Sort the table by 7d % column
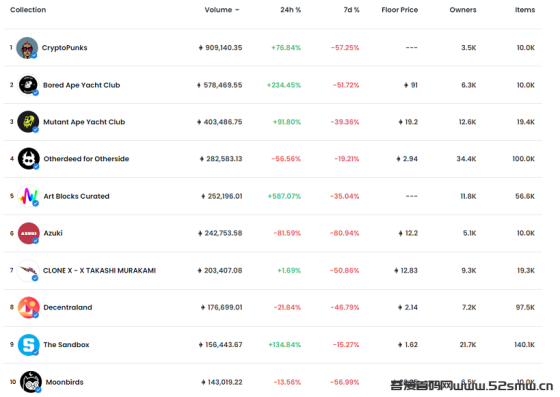560x397 pixels. pos(351,10)
